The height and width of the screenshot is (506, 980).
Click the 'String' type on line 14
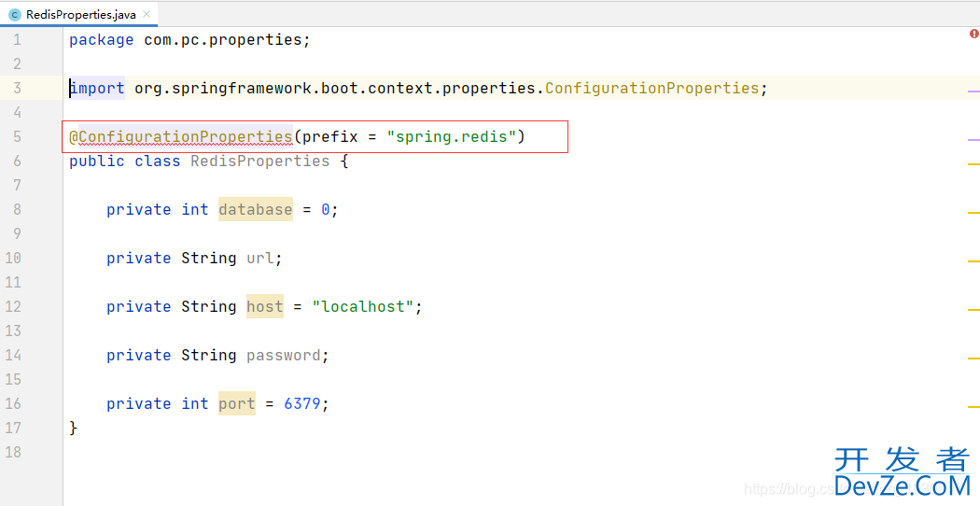209,356
